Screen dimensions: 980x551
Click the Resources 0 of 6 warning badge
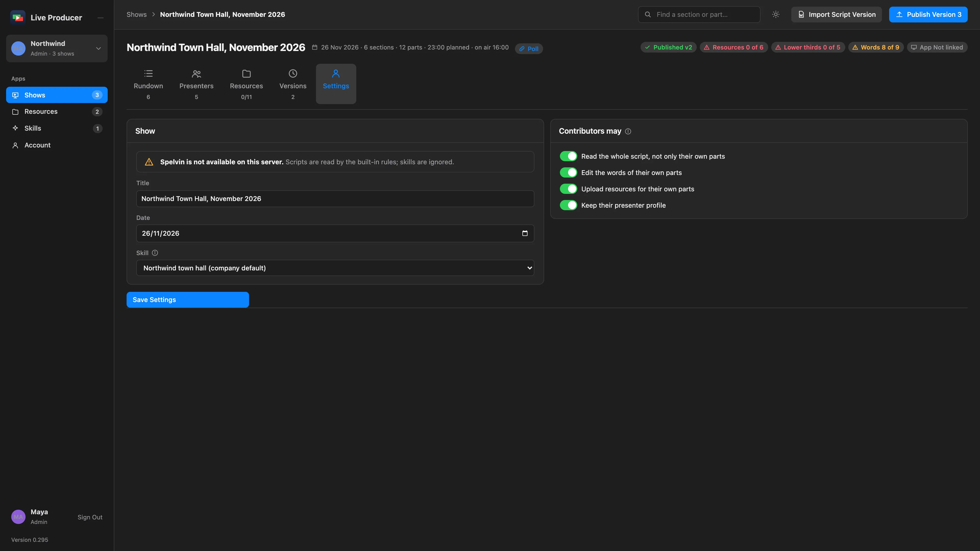(733, 47)
